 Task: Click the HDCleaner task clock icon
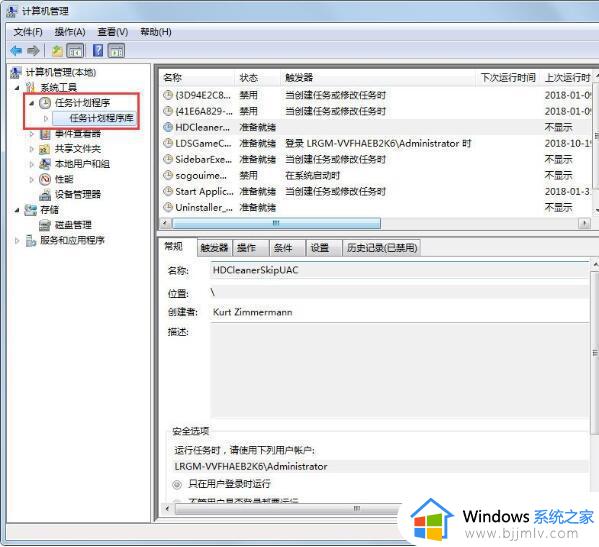pyautogui.click(x=168, y=127)
